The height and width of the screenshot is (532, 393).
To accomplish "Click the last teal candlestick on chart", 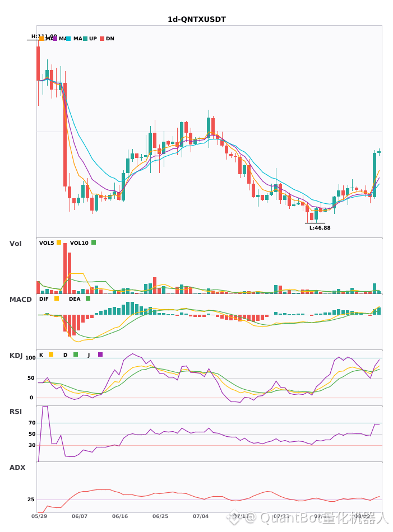I will pos(379,152).
